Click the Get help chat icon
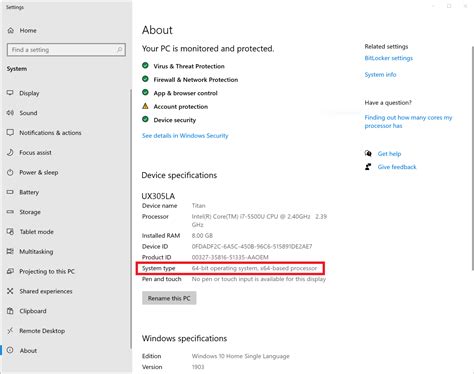 point(368,153)
